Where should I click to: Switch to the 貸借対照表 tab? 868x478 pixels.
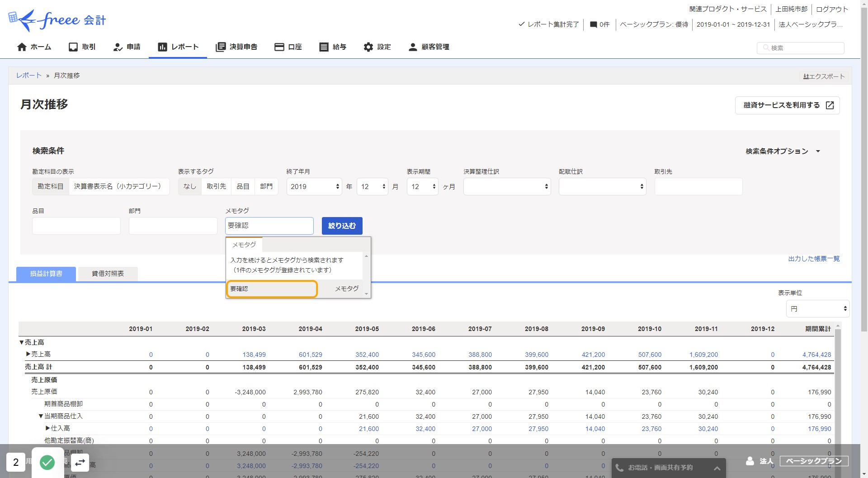(x=108, y=274)
